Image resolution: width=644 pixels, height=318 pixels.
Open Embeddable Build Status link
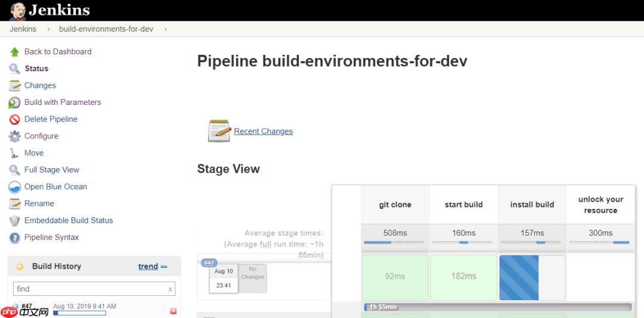pos(69,220)
